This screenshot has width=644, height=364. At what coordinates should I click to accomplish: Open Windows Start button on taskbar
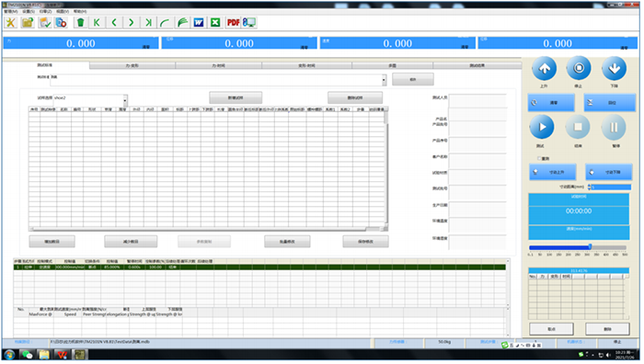click(9, 355)
